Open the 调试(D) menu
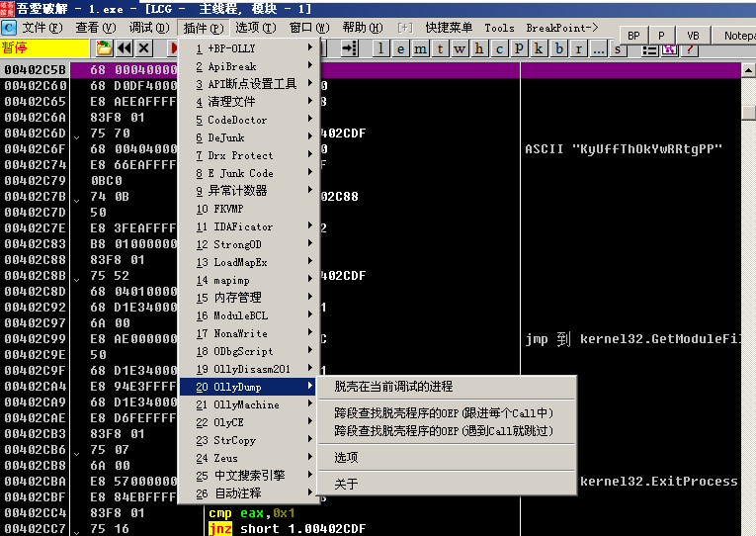Screen dimensions: 756x536 pos(149,28)
